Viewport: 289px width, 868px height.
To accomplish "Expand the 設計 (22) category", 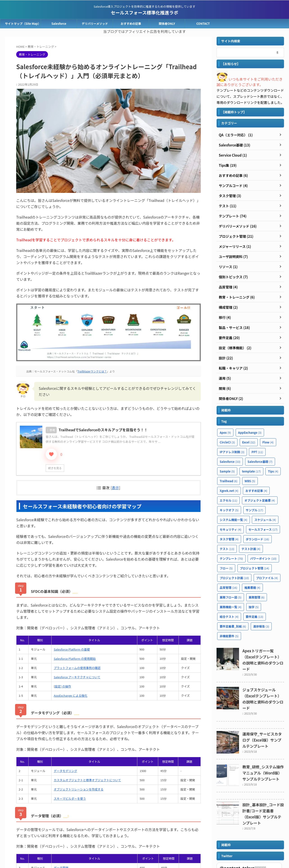I will point(250,358).
